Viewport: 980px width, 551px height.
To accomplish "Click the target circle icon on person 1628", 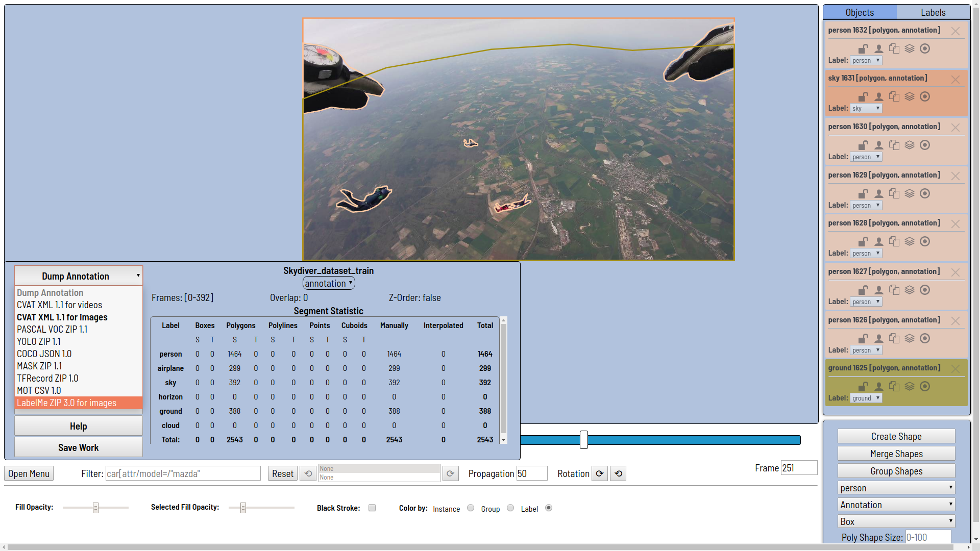I will 925,241.
